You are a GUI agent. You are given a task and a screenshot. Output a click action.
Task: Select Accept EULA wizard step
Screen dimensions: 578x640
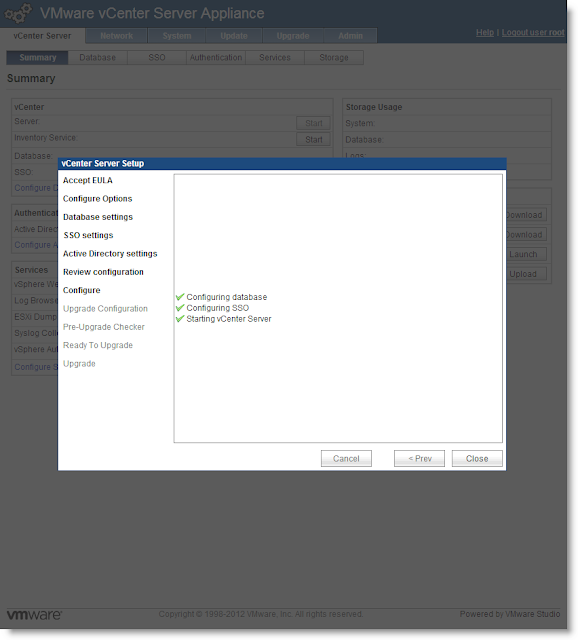coord(88,180)
